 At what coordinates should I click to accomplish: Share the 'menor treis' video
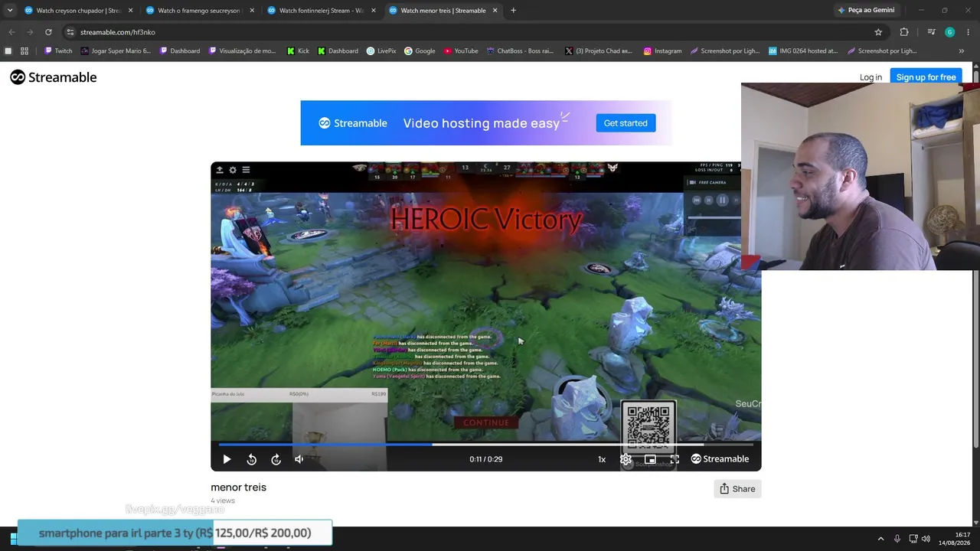point(737,489)
